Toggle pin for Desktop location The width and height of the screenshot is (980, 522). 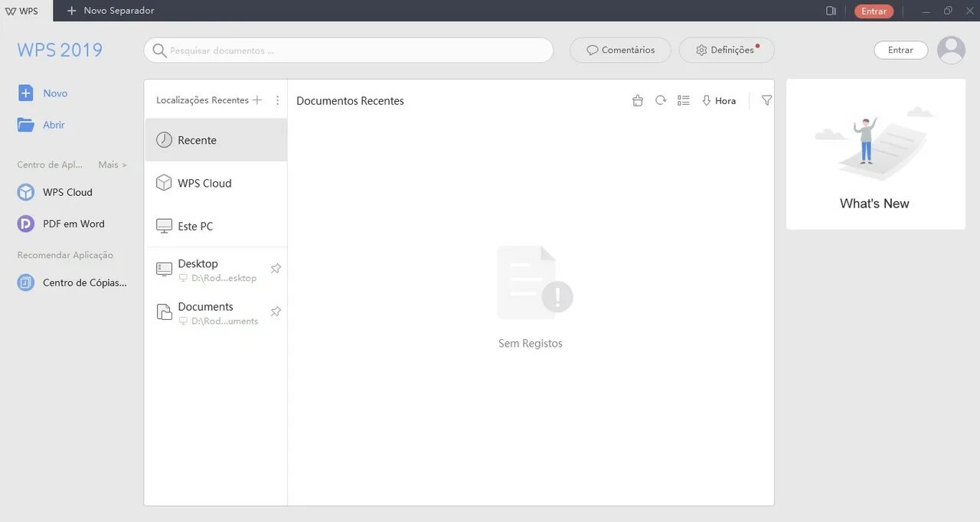276,269
